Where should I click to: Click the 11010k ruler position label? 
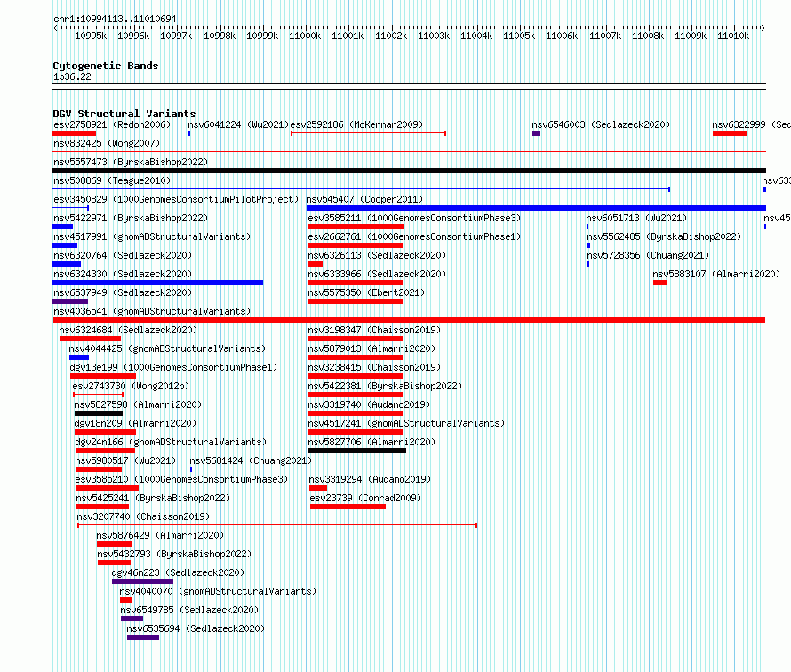(733, 36)
